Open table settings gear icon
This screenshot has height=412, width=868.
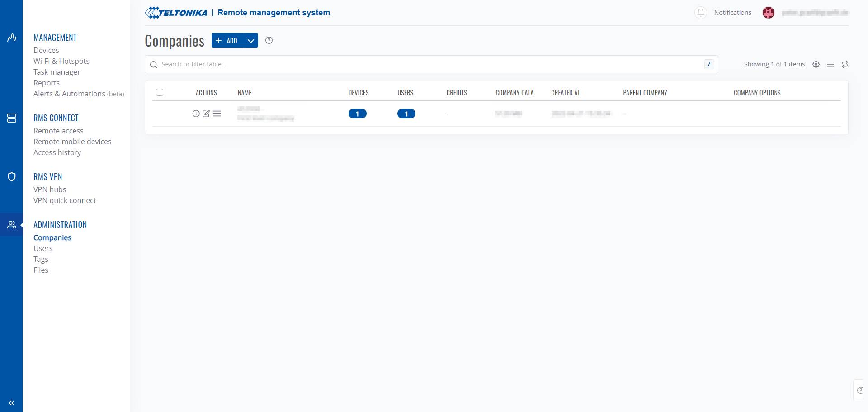point(816,64)
